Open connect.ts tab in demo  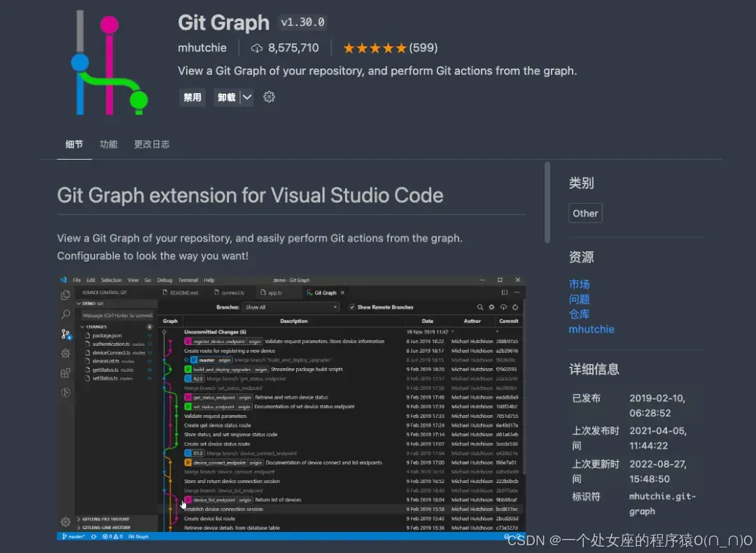(x=230, y=293)
